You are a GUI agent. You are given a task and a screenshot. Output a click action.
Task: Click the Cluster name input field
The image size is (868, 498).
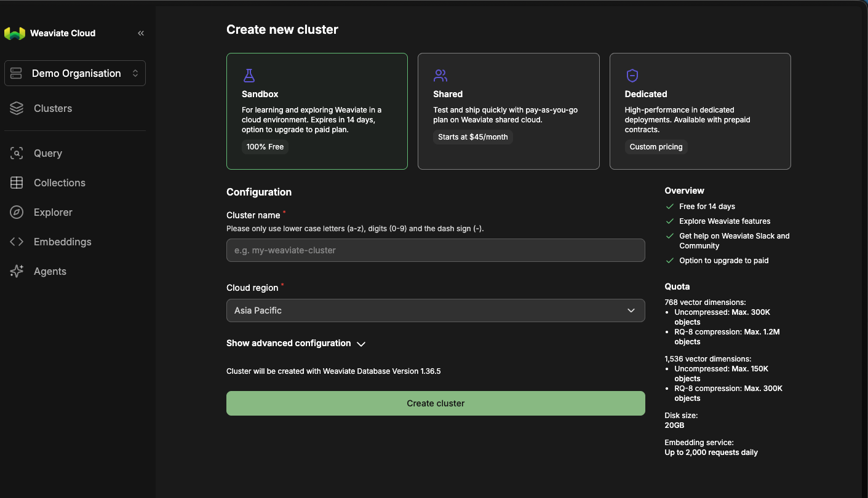[x=436, y=250]
